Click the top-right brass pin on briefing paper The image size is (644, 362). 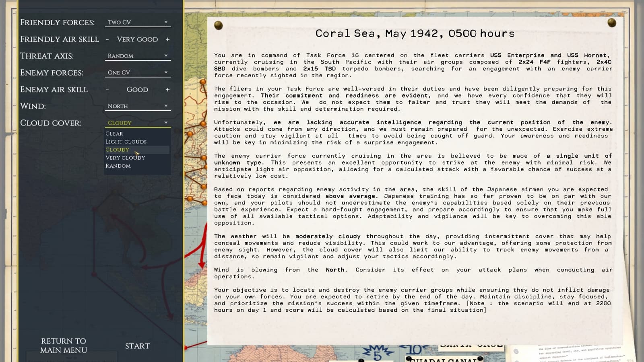tap(612, 23)
